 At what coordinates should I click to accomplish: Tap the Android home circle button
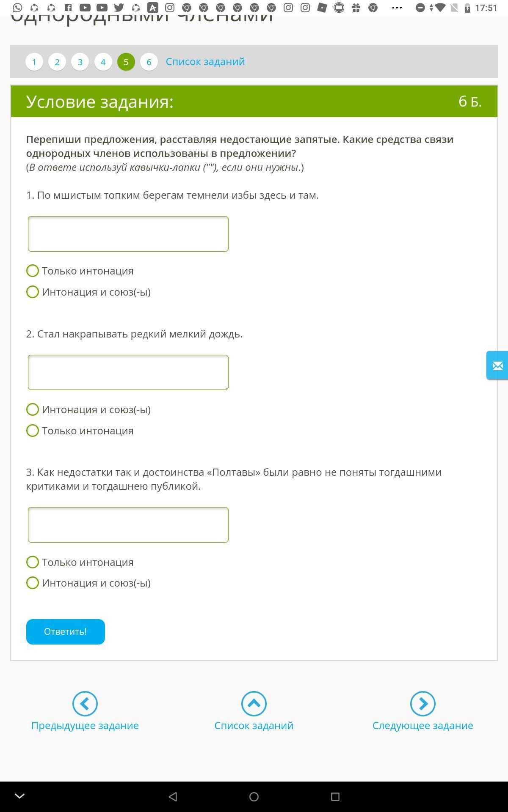coord(254,797)
